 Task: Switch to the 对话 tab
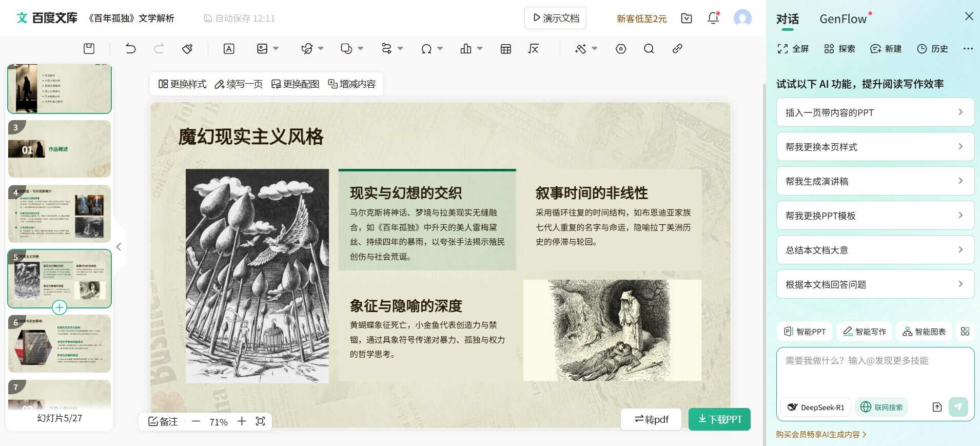787,19
